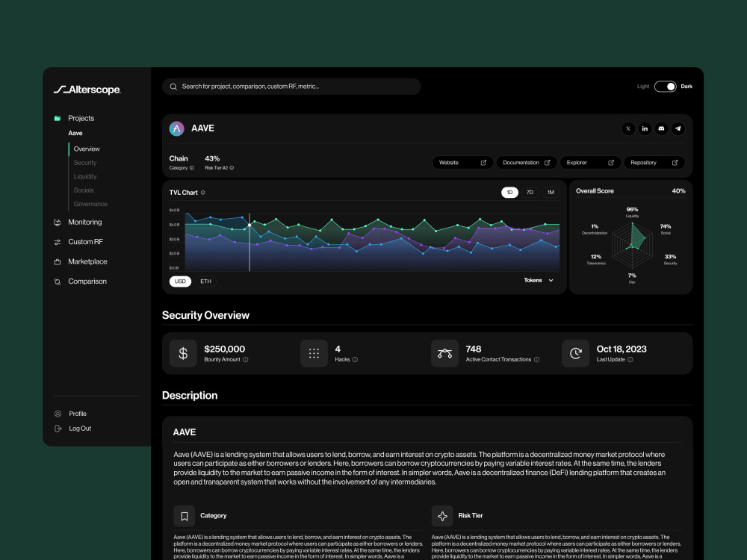Image resolution: width=747 pixels, height=560 pixels.
Task: Click the Dark theme label
Action: [x=686, y=87]
